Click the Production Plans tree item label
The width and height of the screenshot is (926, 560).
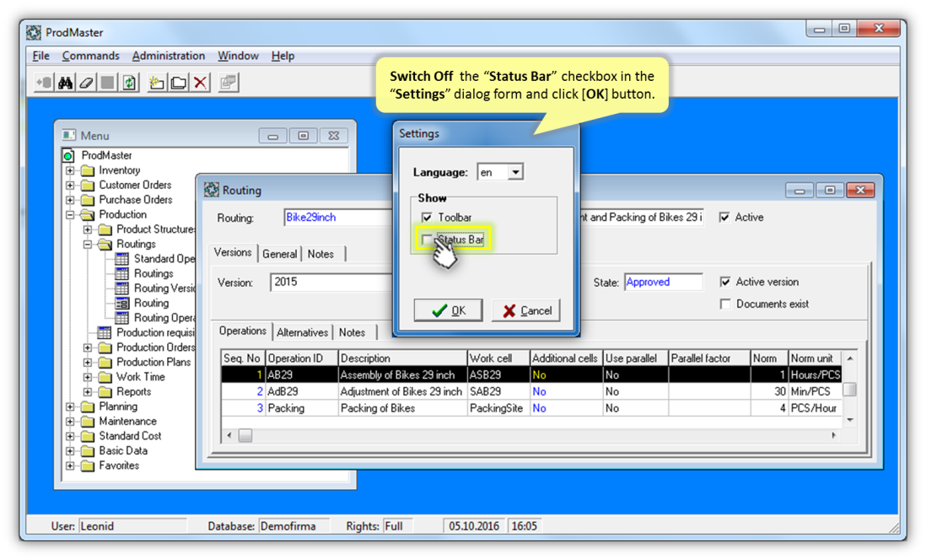[x=153, y=362]
